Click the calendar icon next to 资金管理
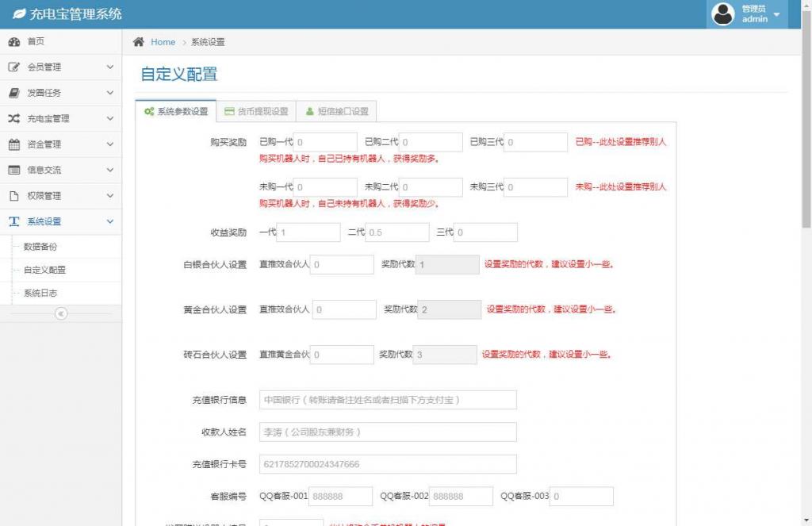 pos(14,144)
